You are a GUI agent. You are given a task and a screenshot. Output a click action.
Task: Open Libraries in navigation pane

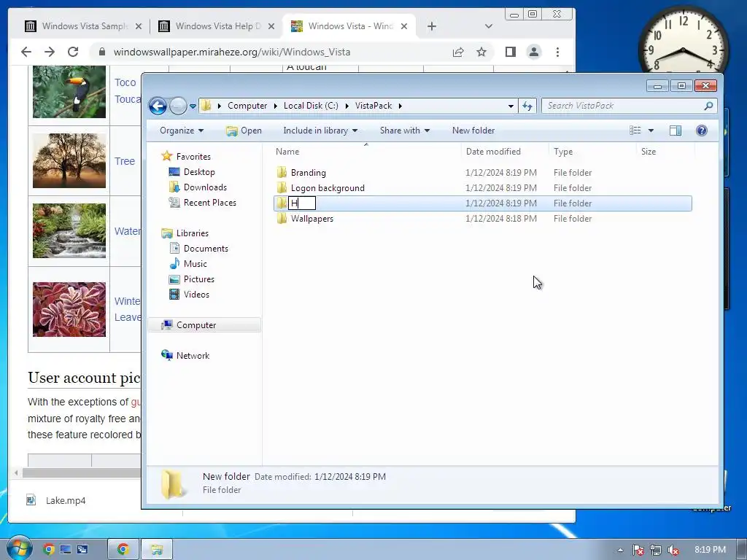[x=192, y=233]
